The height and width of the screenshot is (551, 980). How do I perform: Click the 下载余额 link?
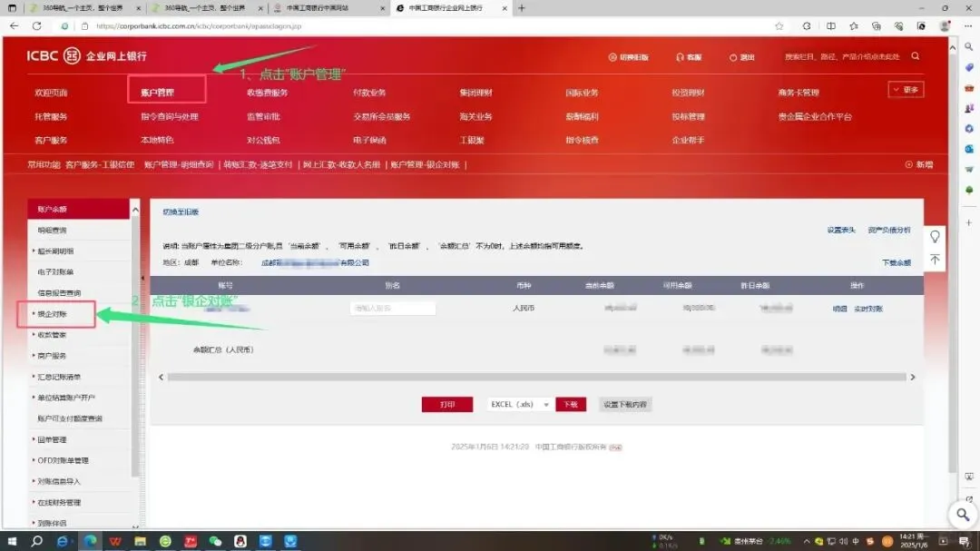pyautogui.click(x=897, y=262)
